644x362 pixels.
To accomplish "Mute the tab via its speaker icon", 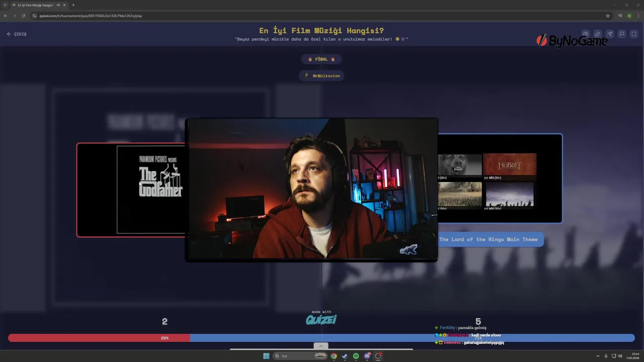I will (x=58, y=5).
